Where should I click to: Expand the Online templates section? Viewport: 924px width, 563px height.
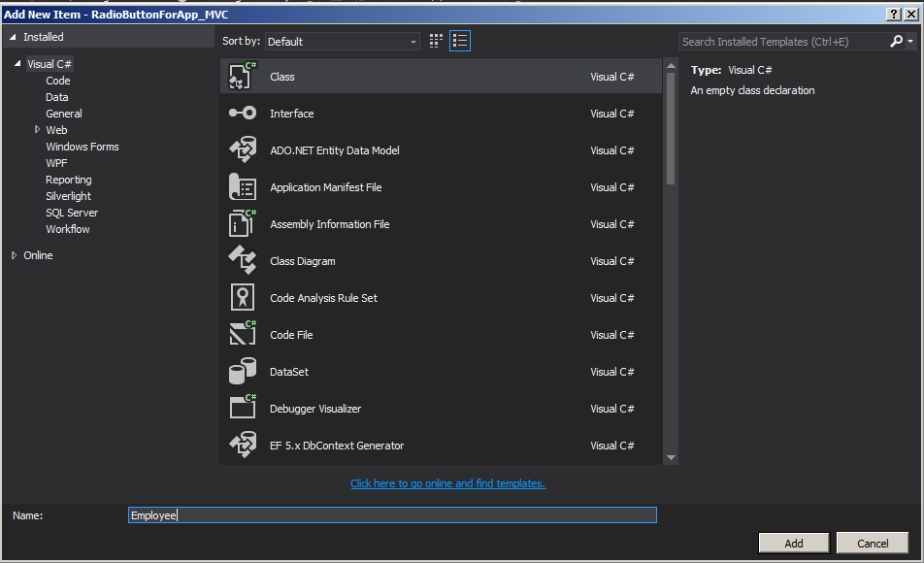tap(15, 255)
